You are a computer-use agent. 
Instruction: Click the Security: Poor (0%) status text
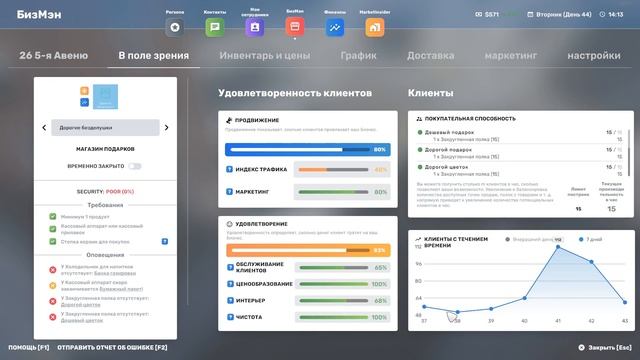[x=105, y=191]
